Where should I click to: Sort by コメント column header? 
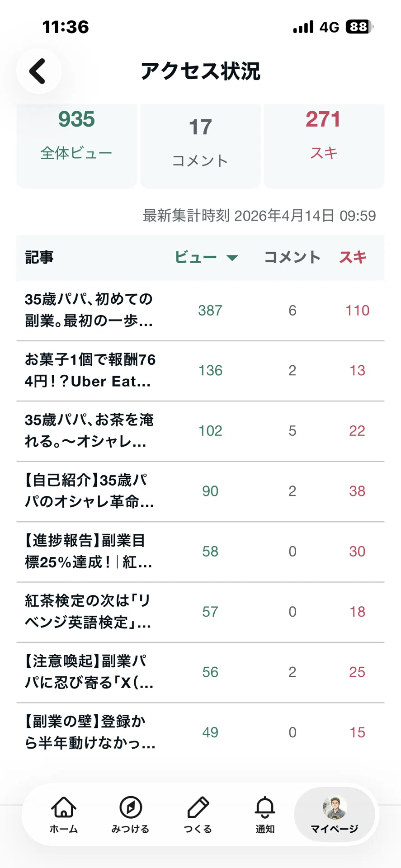point(292,257)
